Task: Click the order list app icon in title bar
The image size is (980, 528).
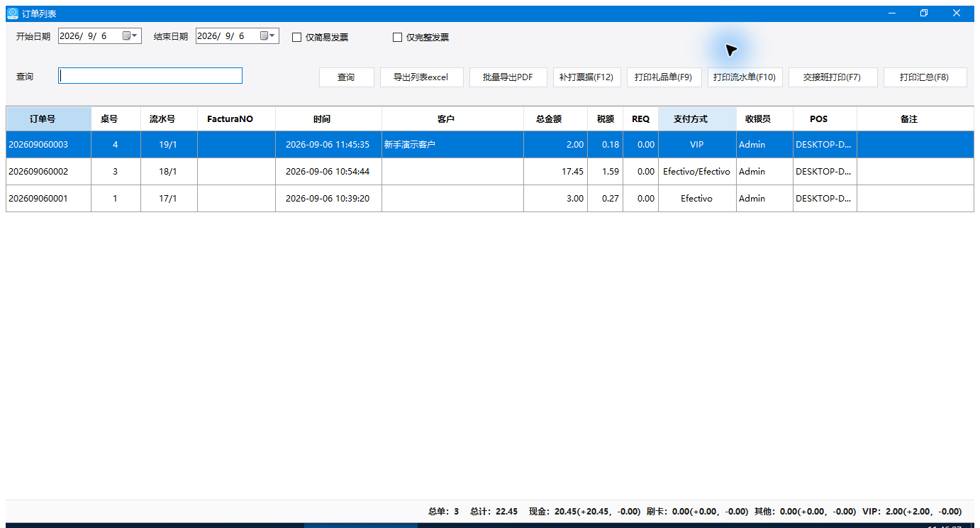Action: click(x=13, y=13)
